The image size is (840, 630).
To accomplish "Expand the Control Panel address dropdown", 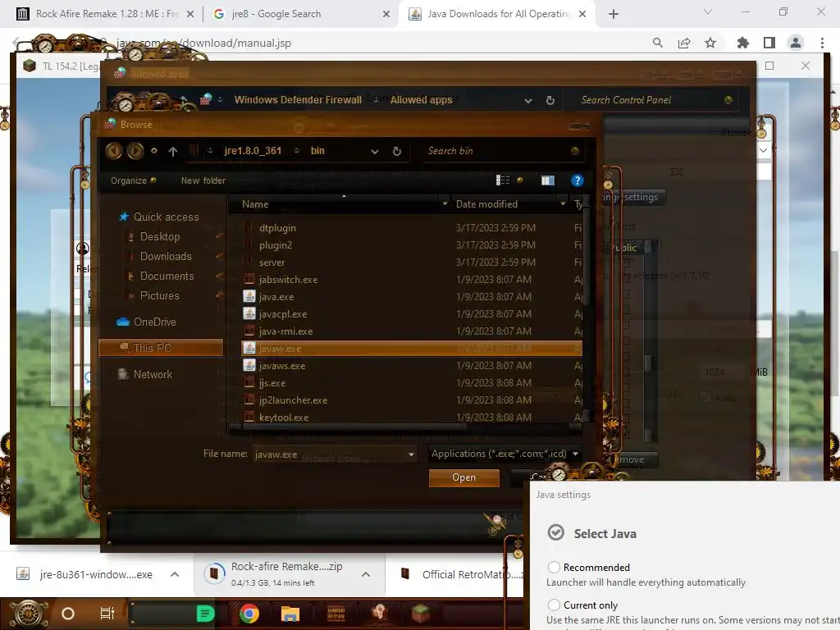I will pos(527,101).
